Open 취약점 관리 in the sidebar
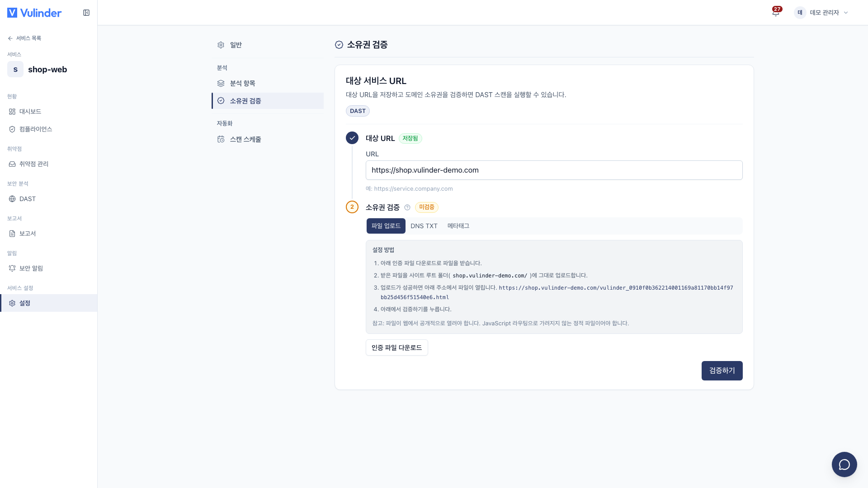Viewport: 868px width, 488px height. [x=48, y=164]
